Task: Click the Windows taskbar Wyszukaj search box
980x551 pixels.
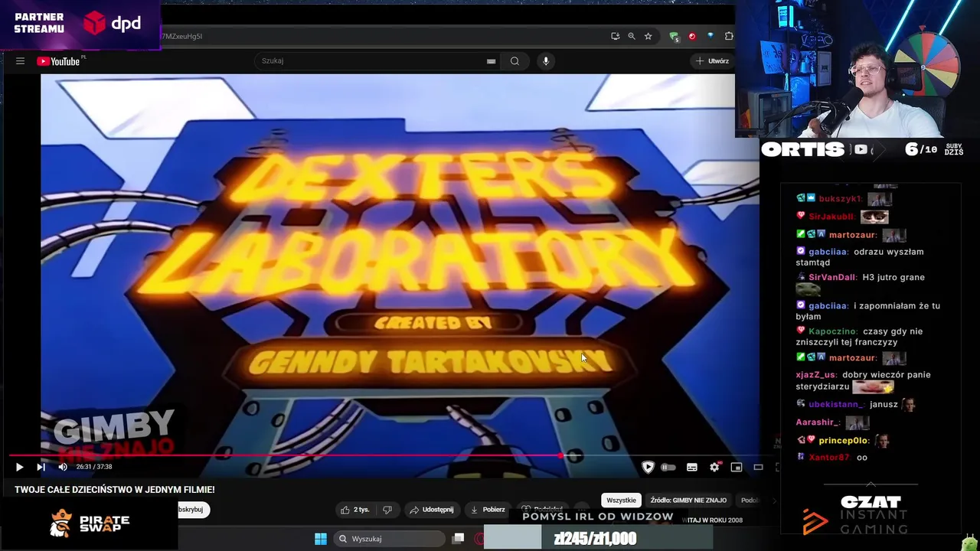Action: click(x=389, y=539)
